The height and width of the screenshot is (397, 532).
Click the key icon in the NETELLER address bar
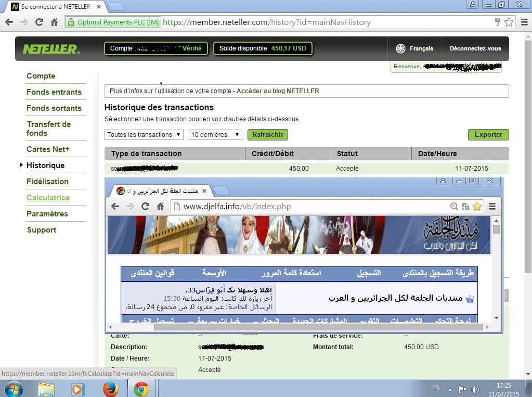tap(497, 22)
